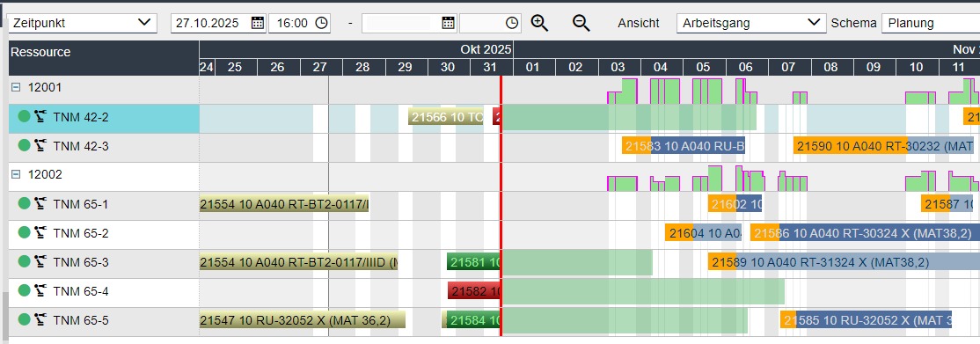Click the green status dot of TNM 65-3
Image resolution: width=980 pixels, height=344 pixels.
point(25,261)
